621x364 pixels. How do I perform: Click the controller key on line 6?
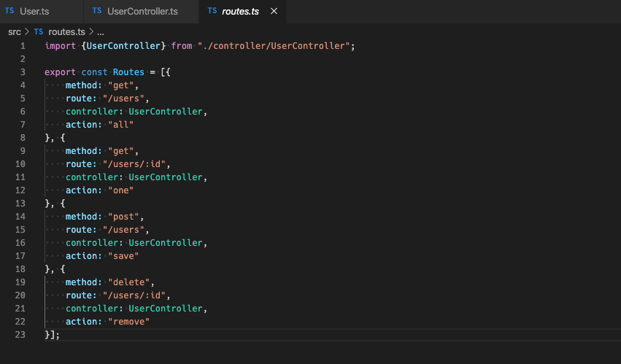coord(92,112)
